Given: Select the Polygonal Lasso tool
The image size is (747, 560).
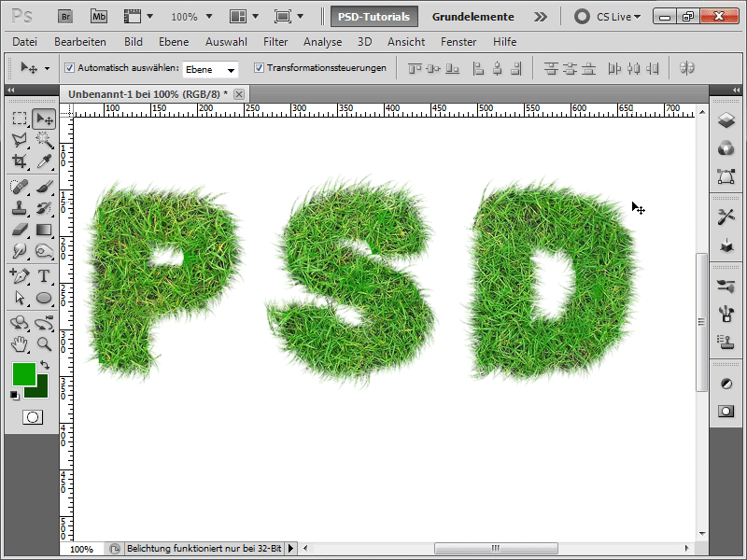Looking at the screenshot, I should (x=20, y=140).
